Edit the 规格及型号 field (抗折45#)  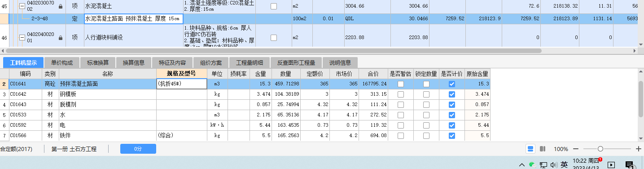181,84
